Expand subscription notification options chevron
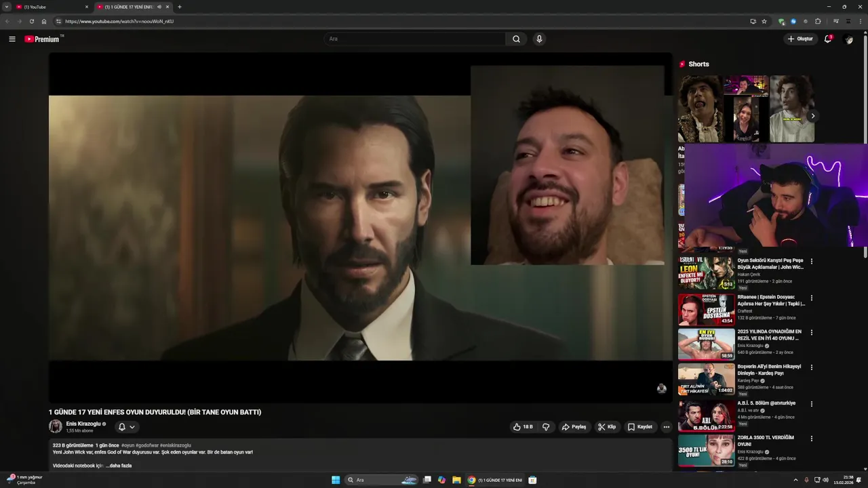 132,427
